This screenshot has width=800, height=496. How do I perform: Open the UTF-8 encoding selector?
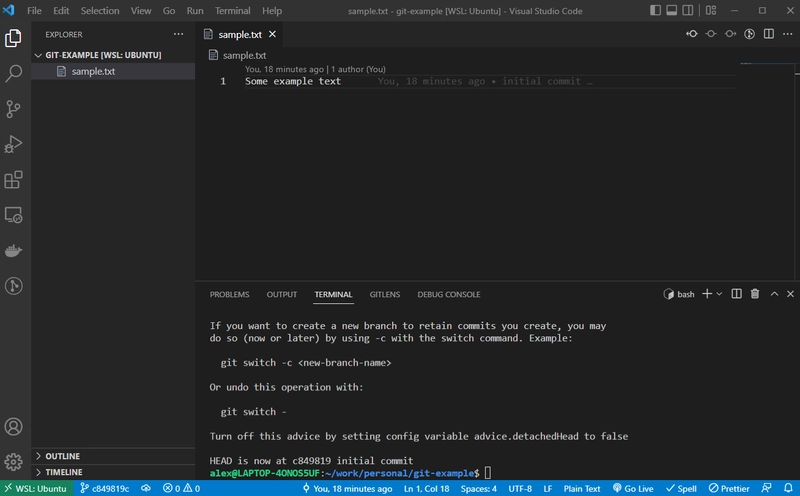click(x=520, y=488)
